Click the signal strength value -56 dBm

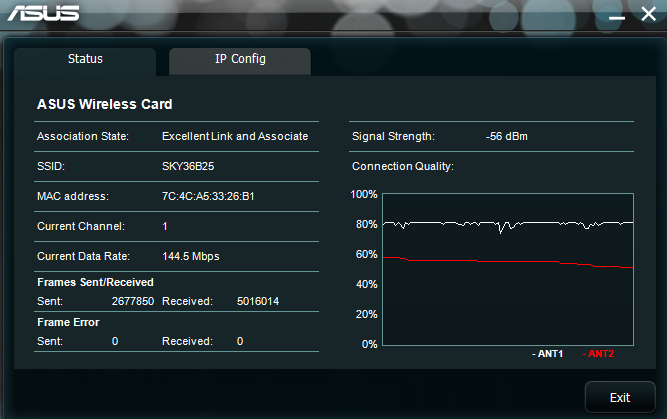point(507,137)
